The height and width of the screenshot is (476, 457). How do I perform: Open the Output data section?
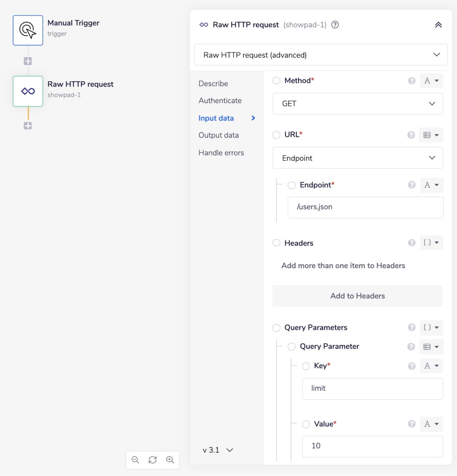pyautogui.click(x=218, y=135)
